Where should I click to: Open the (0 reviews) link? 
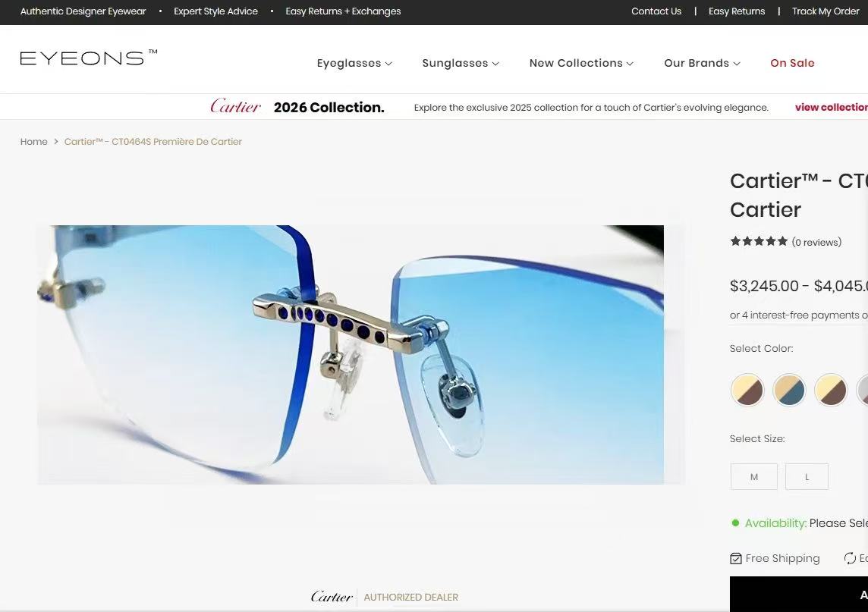816,242
